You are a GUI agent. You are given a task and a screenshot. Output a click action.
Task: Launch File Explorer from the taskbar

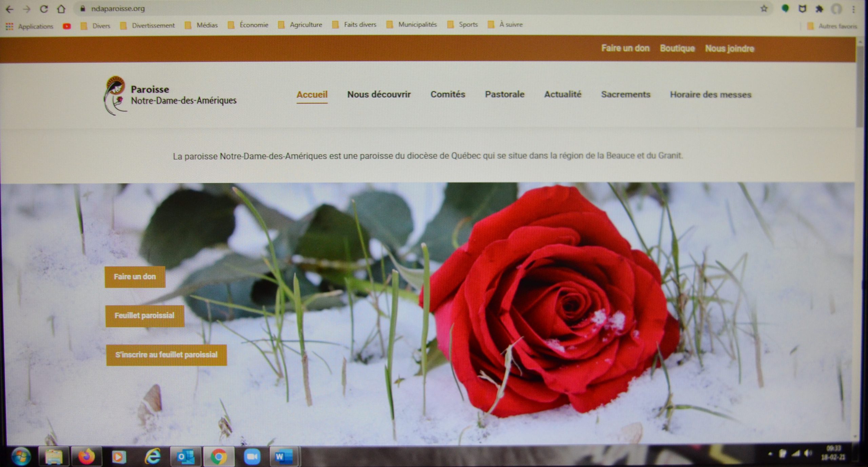point(54,457)
